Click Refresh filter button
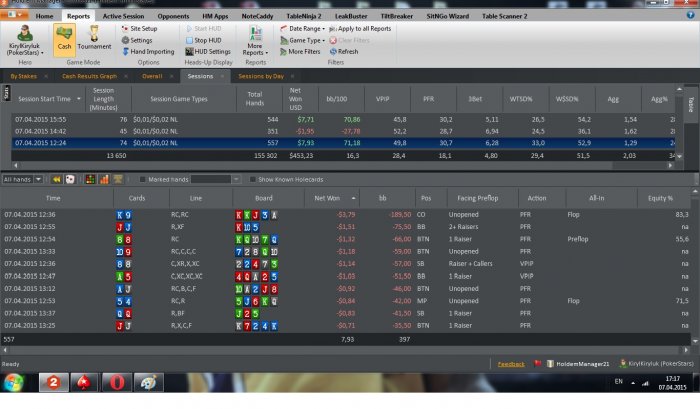Screen dimensions: 700x409 (344, 52)
